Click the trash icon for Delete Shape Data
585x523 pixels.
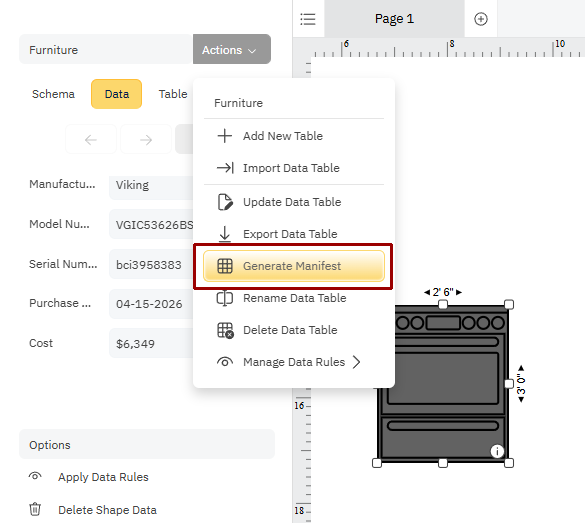coord(35,509)
